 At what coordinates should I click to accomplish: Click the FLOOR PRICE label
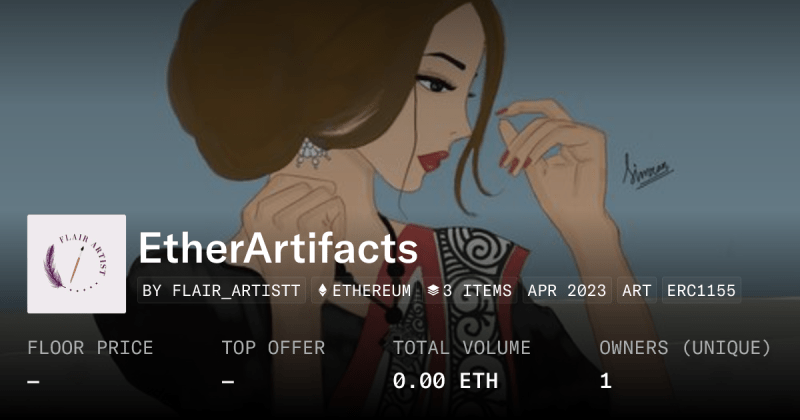point(90,348)
